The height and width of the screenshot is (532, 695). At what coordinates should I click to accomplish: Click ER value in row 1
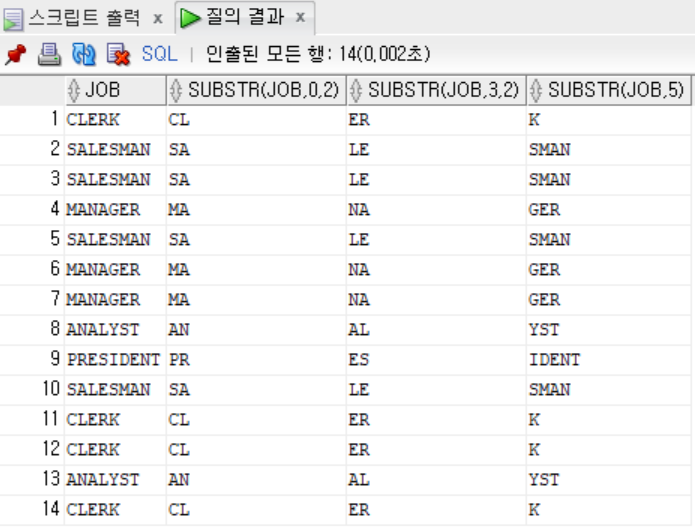tap(359, 120)
